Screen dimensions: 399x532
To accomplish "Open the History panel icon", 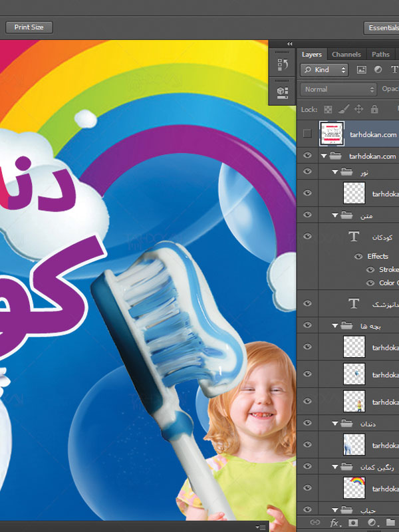I will click(x=283, y=64).
